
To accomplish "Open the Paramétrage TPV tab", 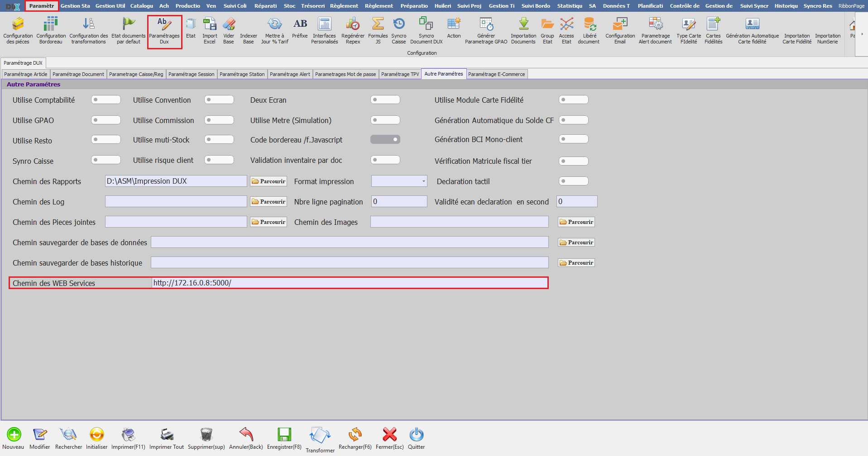I will coord(400,74).
